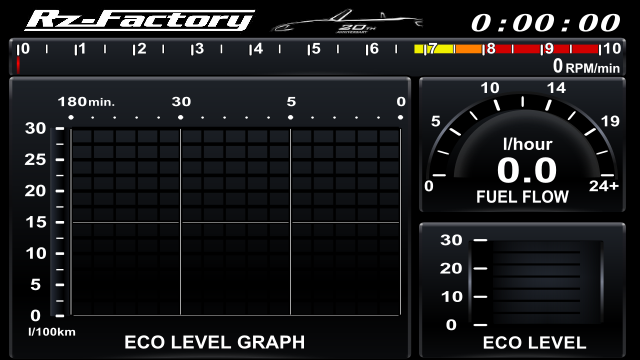
Task: Click the 180 min. timeline marker dot
Action: (71, 118)
